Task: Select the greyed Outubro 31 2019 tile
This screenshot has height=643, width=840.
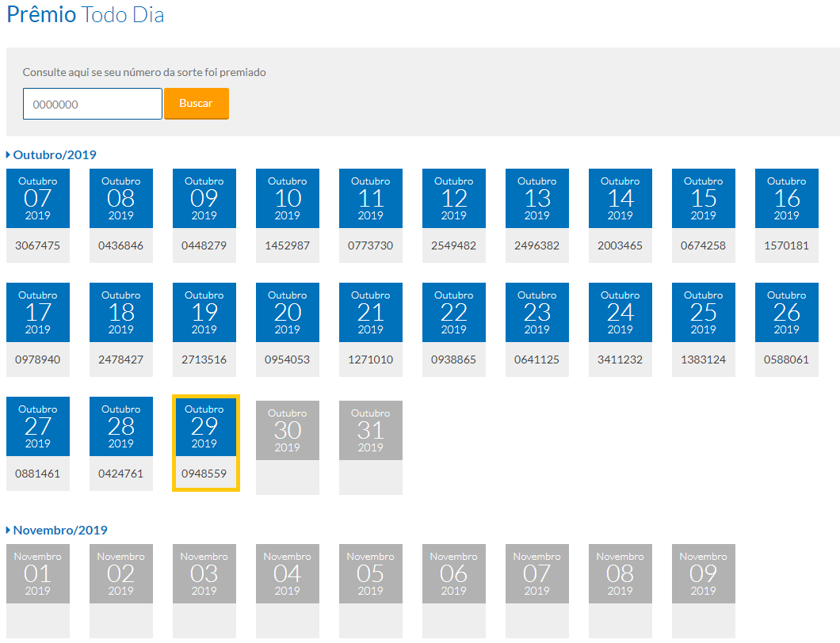Action: (x=371, y=430)
